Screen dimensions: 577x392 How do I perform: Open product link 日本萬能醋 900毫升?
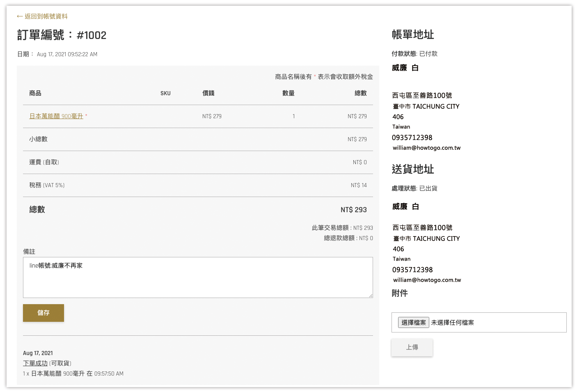click(x=56, y=116)
